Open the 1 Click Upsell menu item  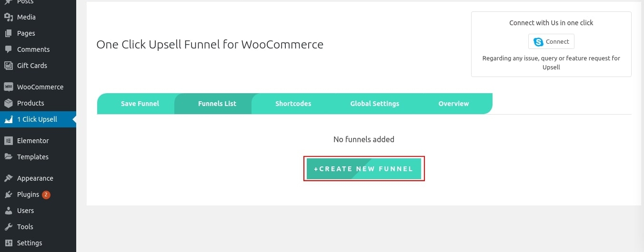click(38, 119)
